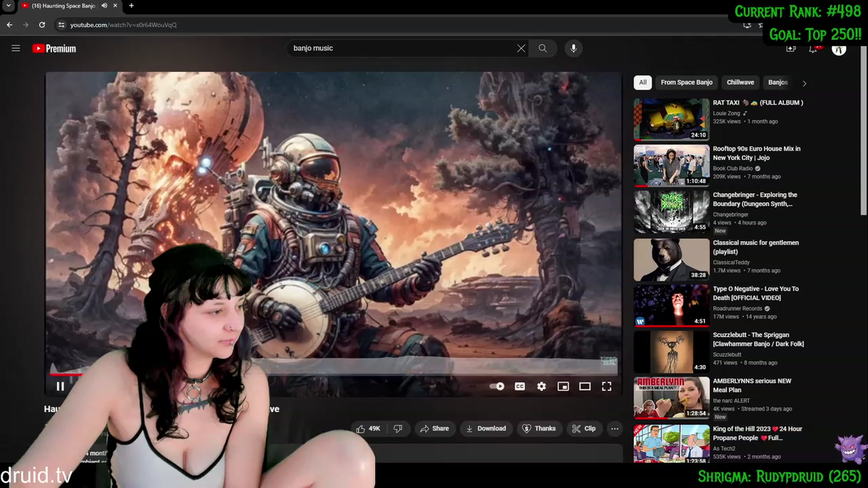Open Book Club Radio channel name

733,169
